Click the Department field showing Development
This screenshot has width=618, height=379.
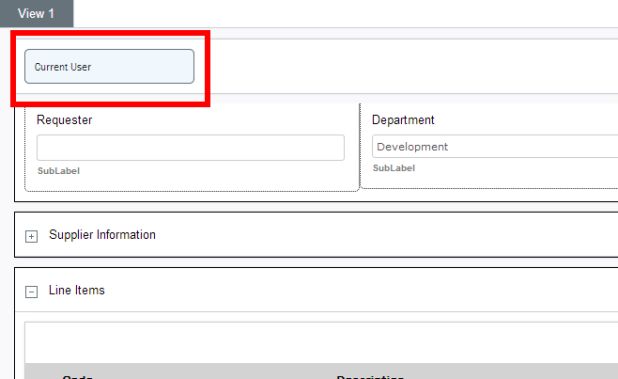495,147
